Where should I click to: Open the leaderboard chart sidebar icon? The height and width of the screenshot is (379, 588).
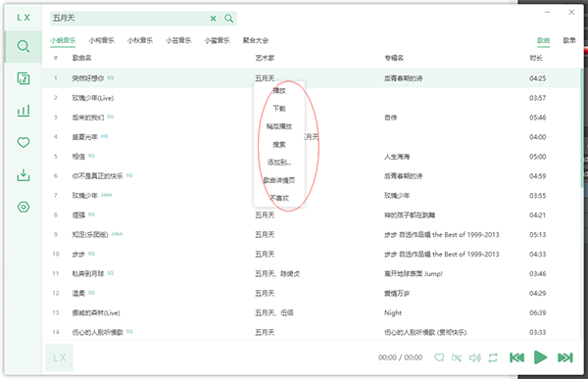click(x=24, y=111)
